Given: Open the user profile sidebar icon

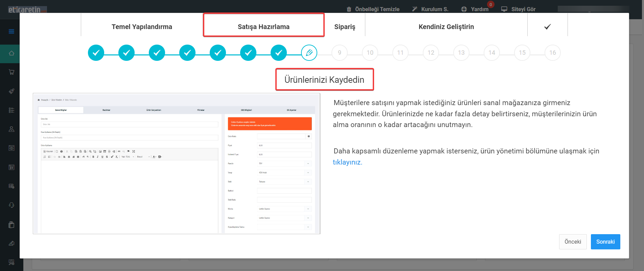Looking at the screenshot, I should (x=11, y=129).
